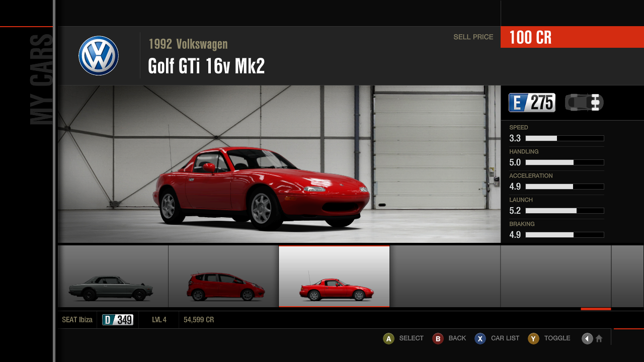The width and height of the screenshot is (644, 362).
Task: Click the large red car garage image
Action: pyautogui.click(x=279, y=164)
